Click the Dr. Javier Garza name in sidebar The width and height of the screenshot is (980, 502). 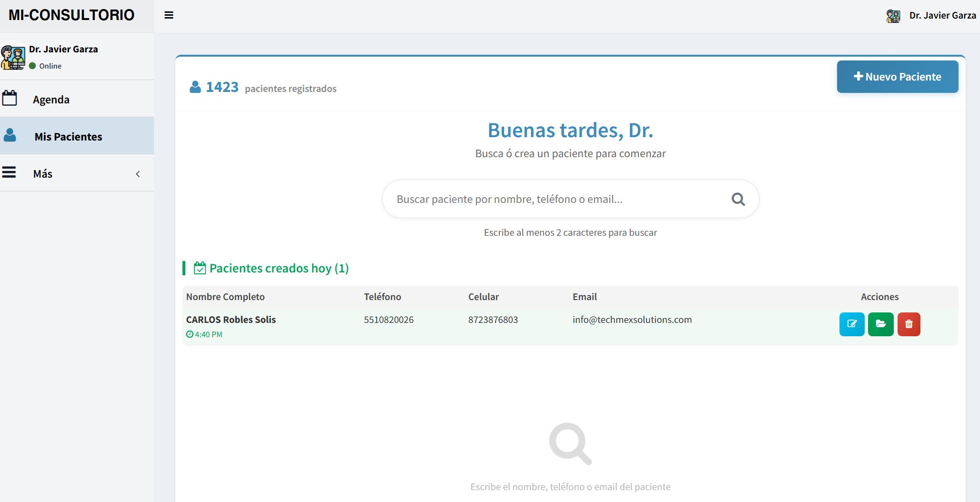[63, 49]
